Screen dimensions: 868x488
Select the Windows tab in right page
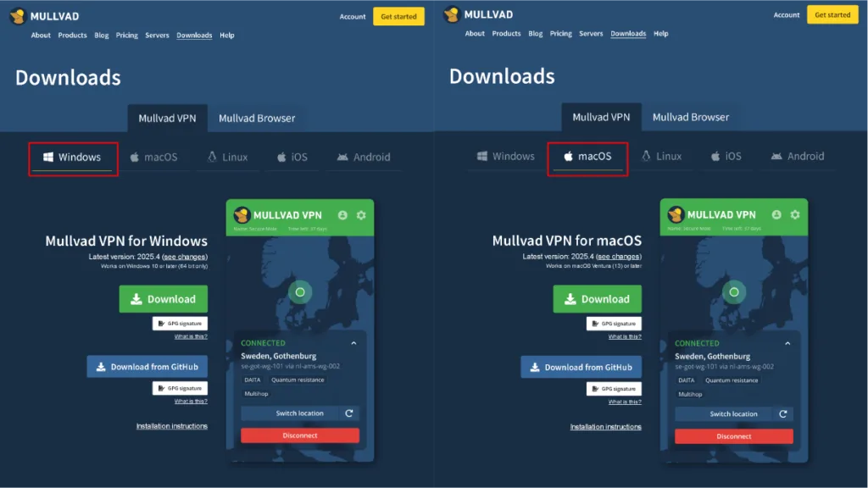506,157
